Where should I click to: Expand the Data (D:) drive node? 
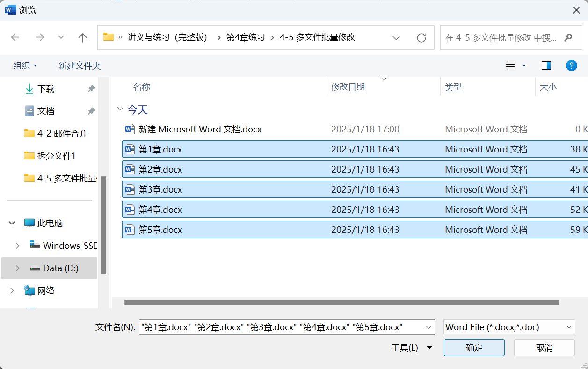(18, 268)
